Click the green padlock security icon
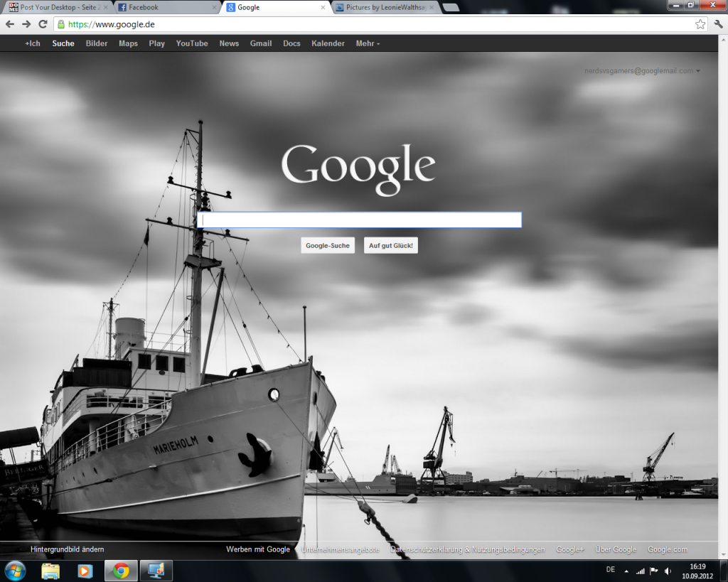 61,24
